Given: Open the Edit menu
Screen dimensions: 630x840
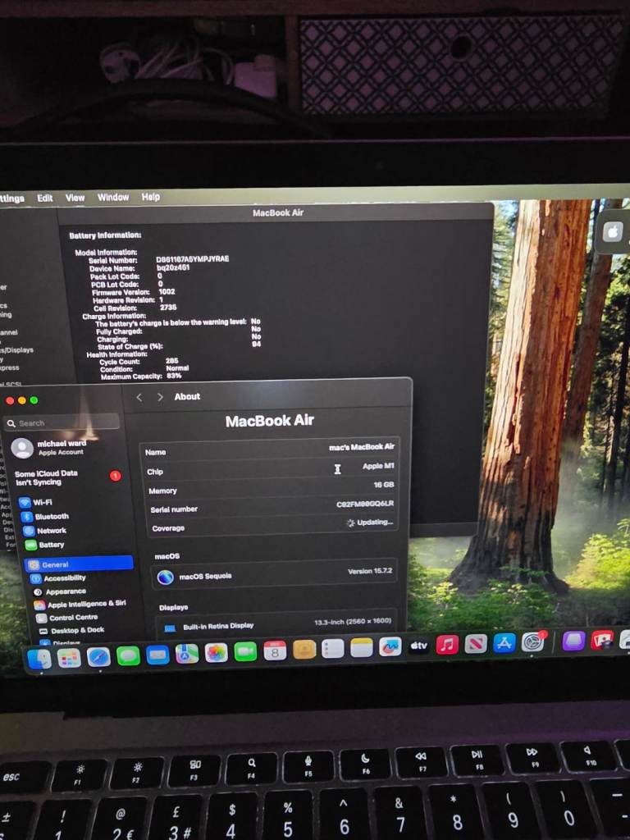Looking at the screenshot, I should click(45, 199).
